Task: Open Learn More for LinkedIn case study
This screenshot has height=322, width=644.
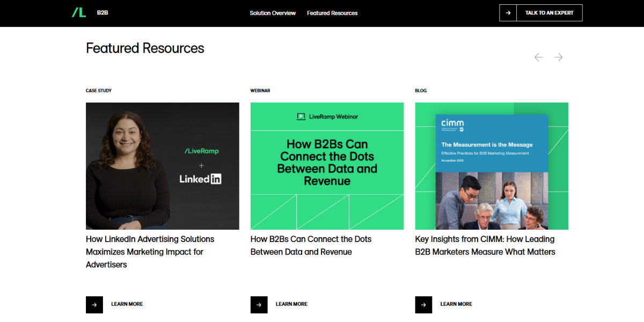Action: (127, 304)
